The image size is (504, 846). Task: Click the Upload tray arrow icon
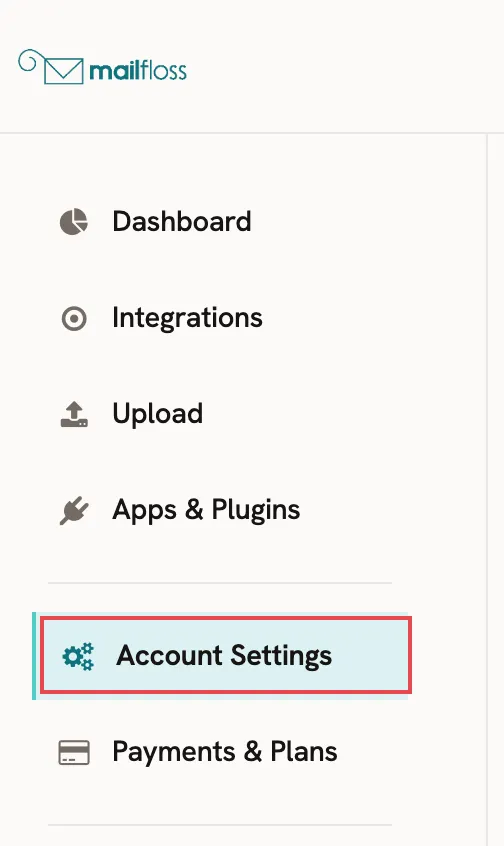coord(74,414)
